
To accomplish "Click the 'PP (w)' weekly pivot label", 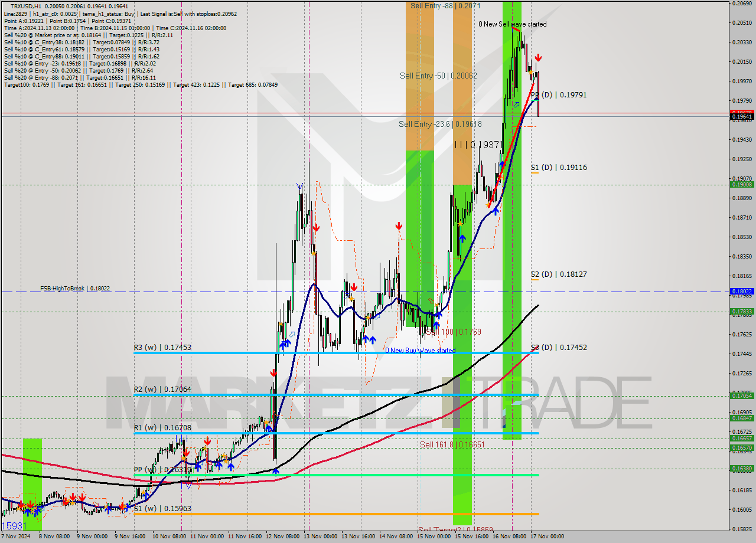I will pos(162,470).
